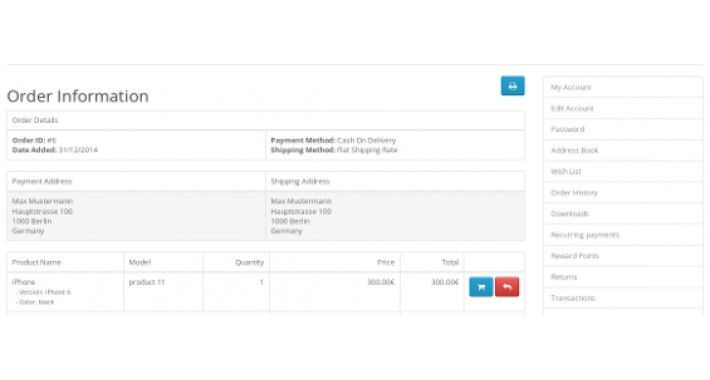Open My Account in the sidebar

(623, 87)
